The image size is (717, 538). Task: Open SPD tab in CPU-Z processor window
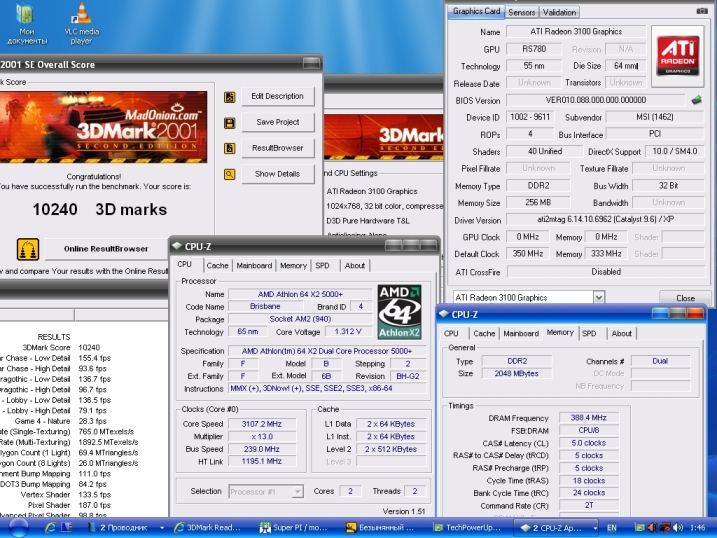(322, 266)
